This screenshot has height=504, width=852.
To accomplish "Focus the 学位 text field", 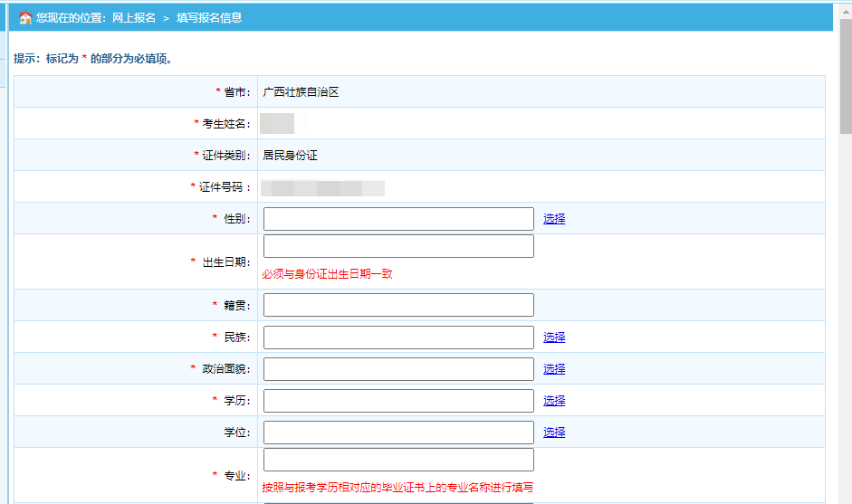I will coord(398,433).
